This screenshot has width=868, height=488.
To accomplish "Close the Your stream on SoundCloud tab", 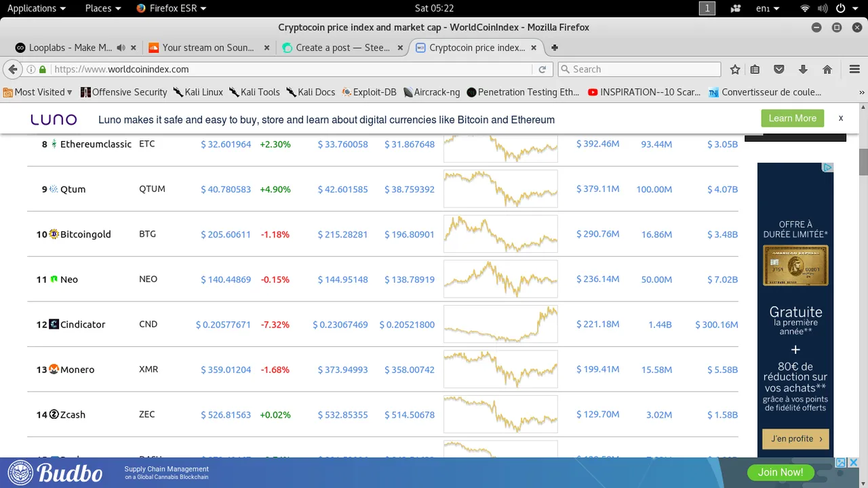I will [x=267, y=47].
